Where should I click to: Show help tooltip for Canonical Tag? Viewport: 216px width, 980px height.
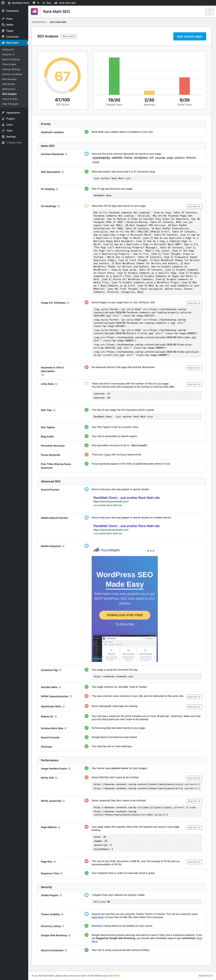tap(60, 670)
